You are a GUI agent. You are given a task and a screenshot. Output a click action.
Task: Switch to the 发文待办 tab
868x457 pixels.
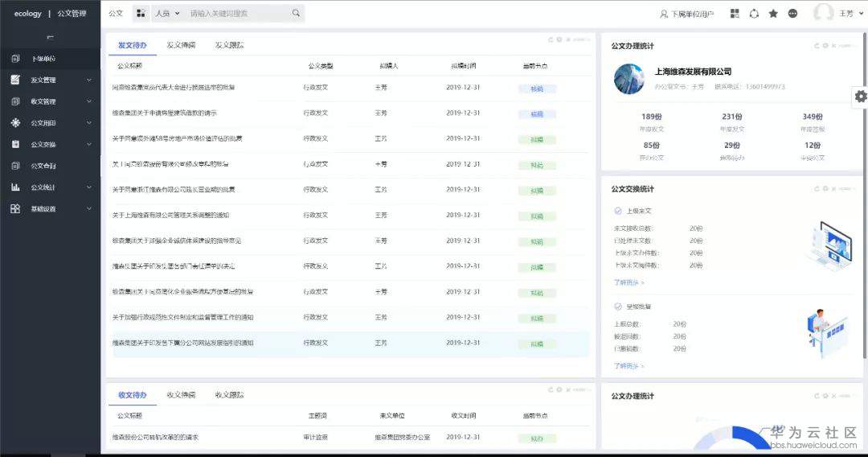[133, 45]
